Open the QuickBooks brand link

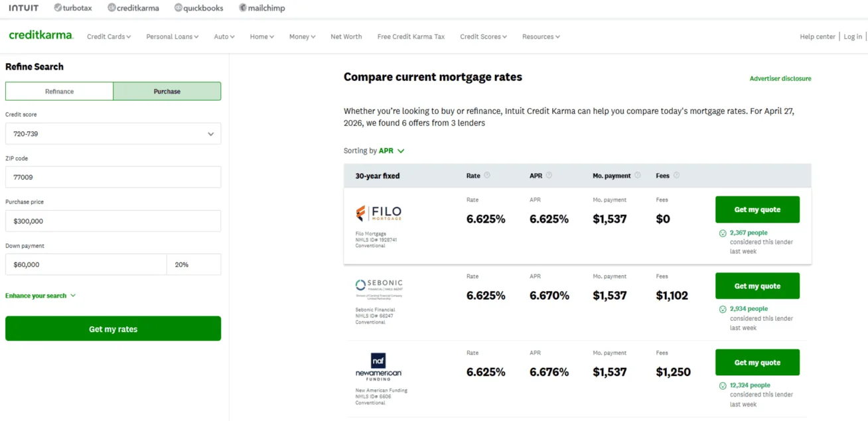click(198, 8)
